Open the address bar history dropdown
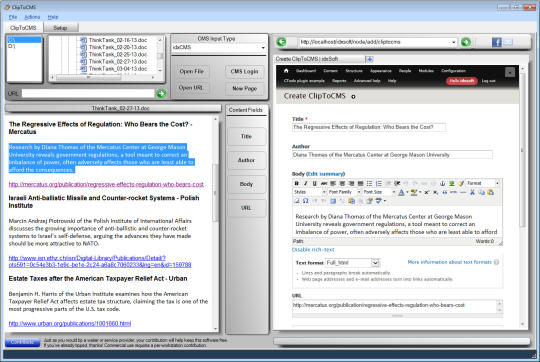The image size is (540, 362). pyautogui.click(x=454, y=42)
